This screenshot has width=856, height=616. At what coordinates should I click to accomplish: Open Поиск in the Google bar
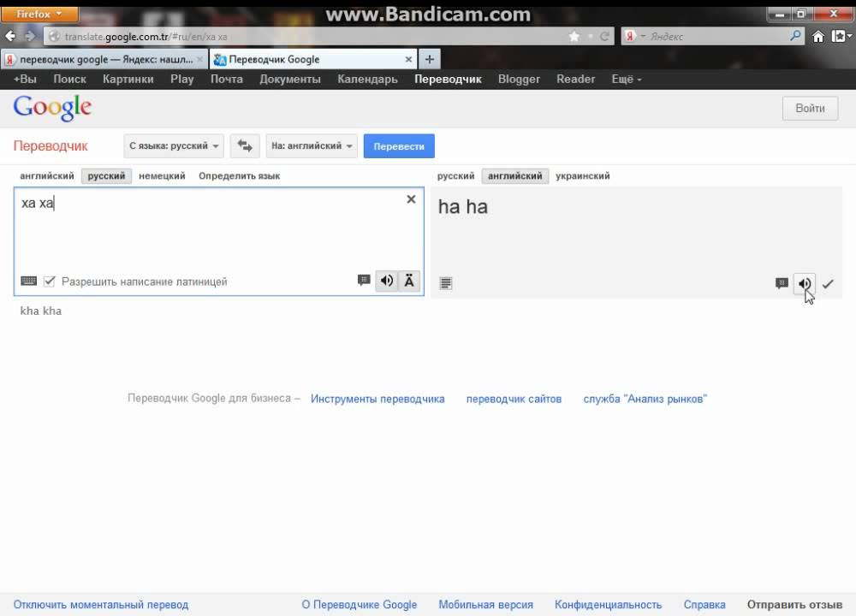coord(70,79)
